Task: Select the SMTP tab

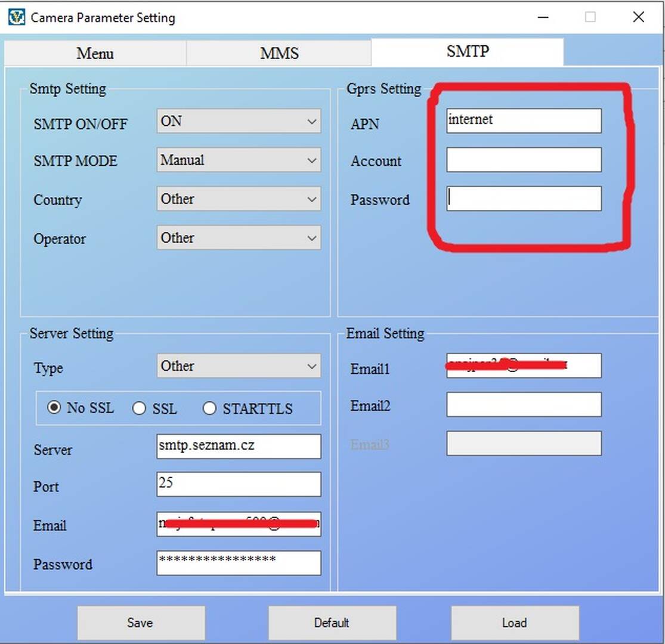Action: pos(467,52)
